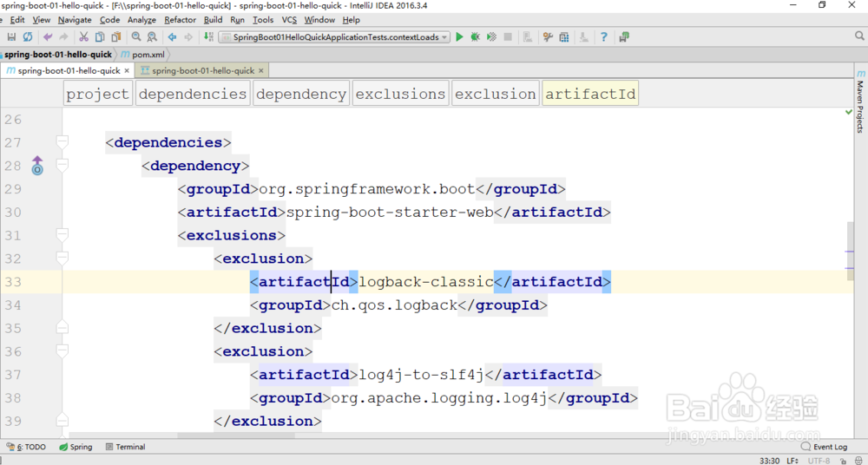Click the Cut scissors icon
The height and width of the screenshot is (465, 868).
[83, 37]
